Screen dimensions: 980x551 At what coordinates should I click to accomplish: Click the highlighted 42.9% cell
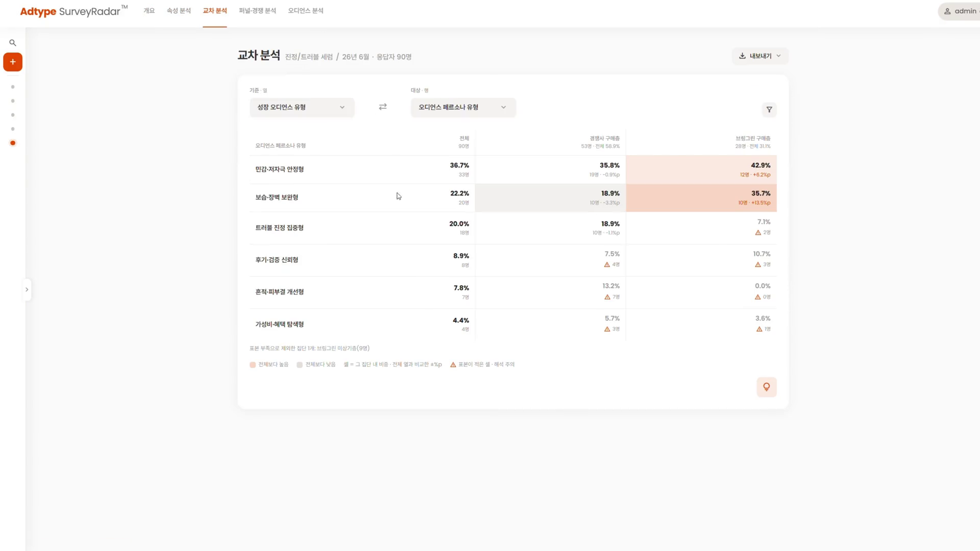coord(701,169)
